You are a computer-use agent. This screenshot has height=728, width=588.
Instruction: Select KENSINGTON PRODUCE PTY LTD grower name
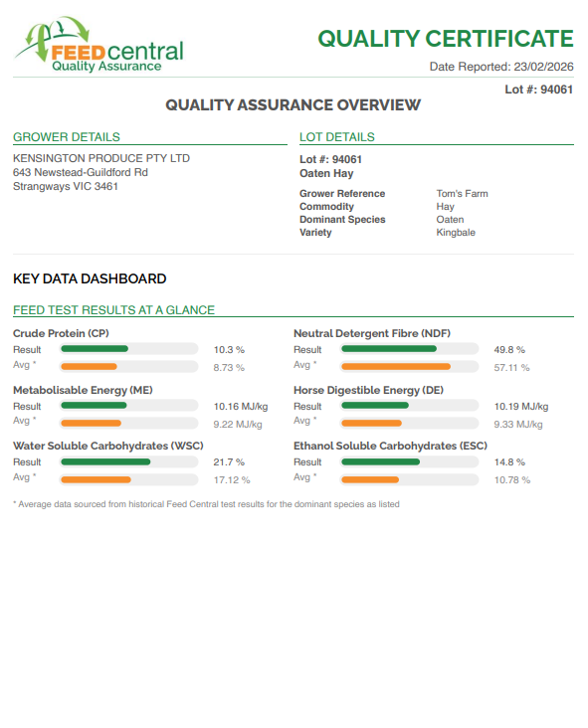pos(101,158)
